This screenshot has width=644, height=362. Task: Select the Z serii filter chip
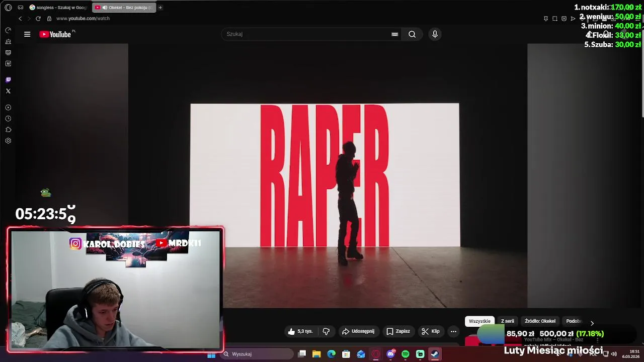508,321
